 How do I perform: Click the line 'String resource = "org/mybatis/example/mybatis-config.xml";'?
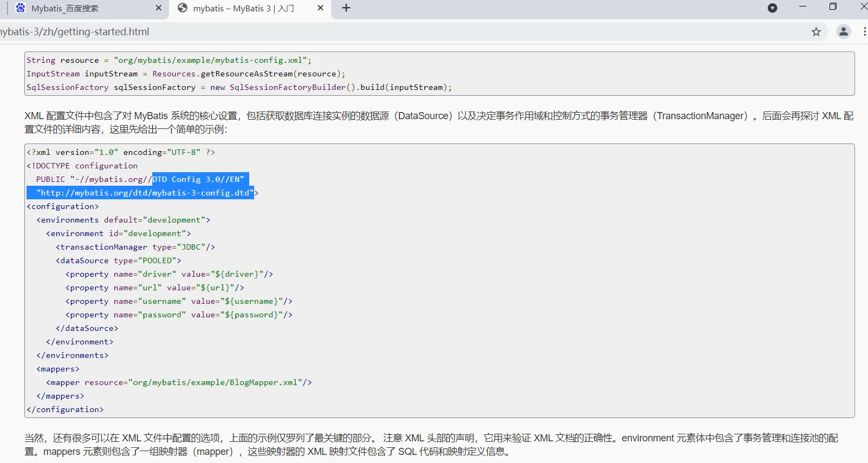pyautogui.click(x=169, y=60)
